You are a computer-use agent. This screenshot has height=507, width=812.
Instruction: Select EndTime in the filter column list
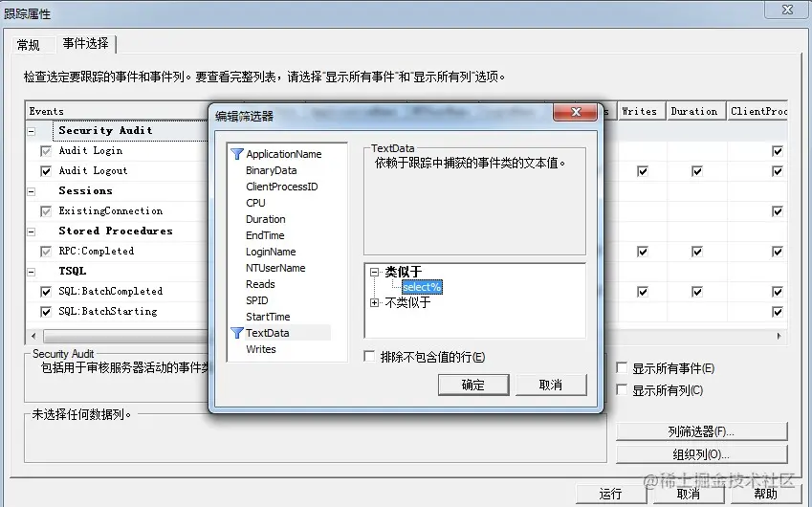point(265,235)
